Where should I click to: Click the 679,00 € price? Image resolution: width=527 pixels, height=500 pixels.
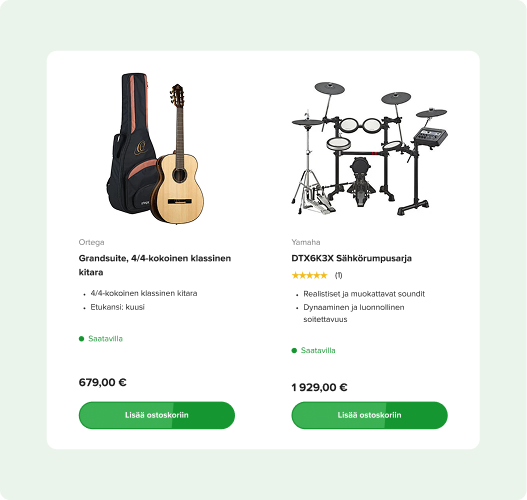(x=103, y=382)
